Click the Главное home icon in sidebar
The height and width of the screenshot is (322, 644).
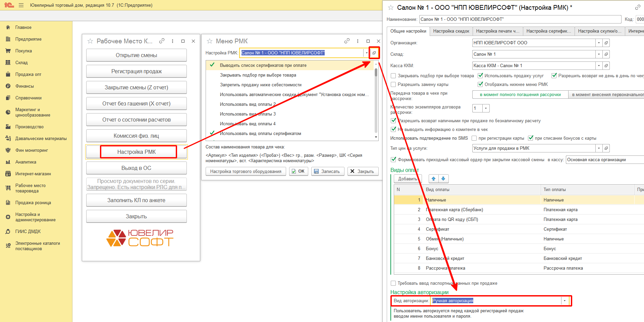click(8, 28)
